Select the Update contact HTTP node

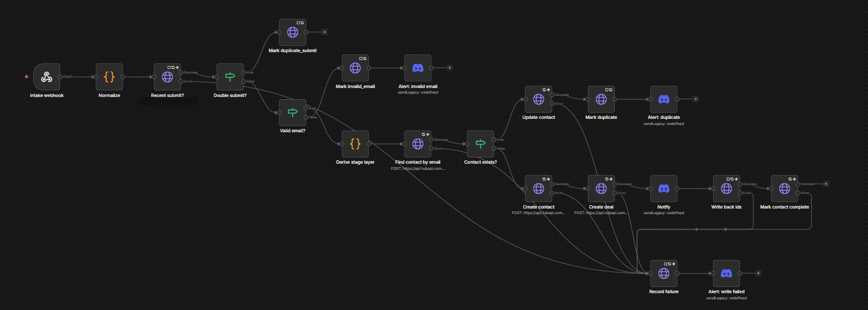point(538,99)
